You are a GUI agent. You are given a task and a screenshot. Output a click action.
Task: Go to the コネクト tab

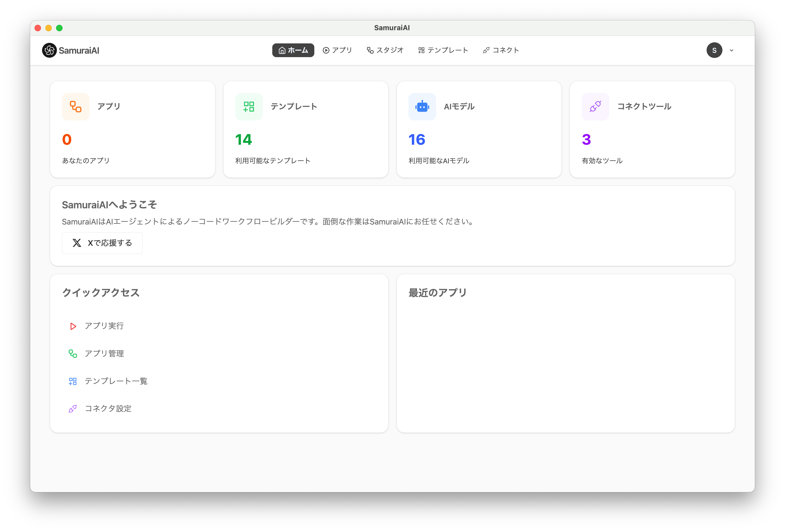coord(501,50)
